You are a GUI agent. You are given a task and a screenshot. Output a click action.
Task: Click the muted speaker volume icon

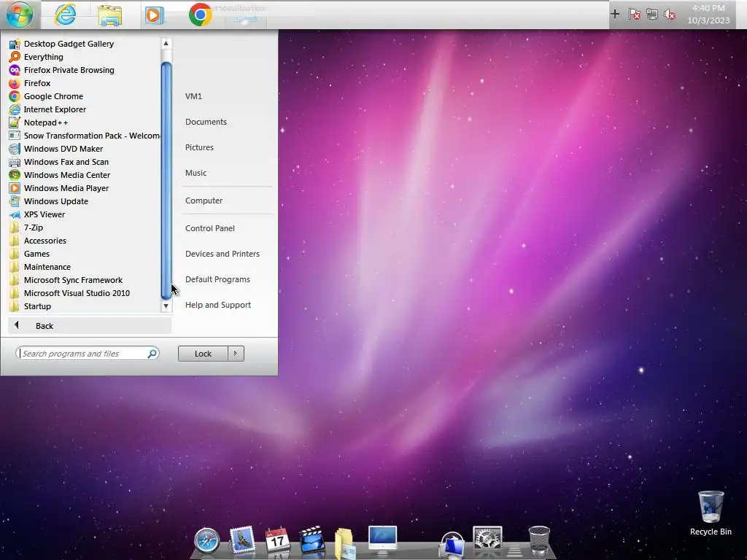(x=670, y=15)
